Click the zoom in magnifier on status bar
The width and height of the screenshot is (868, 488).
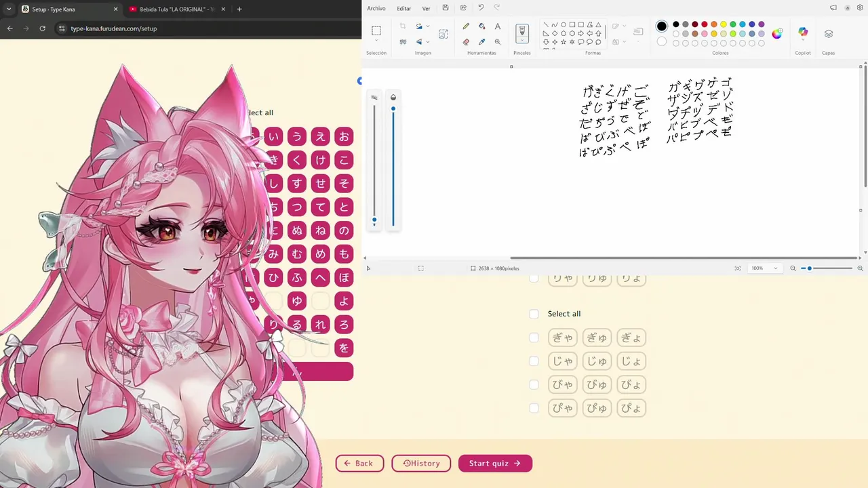coord(861,268)
